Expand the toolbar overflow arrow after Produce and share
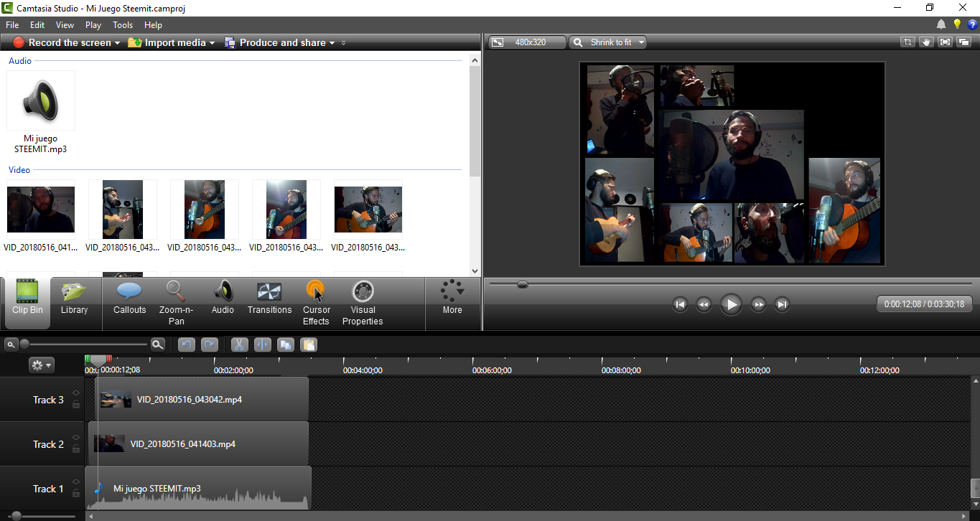The height and width of the screenshot is (521, 980). 344,43
